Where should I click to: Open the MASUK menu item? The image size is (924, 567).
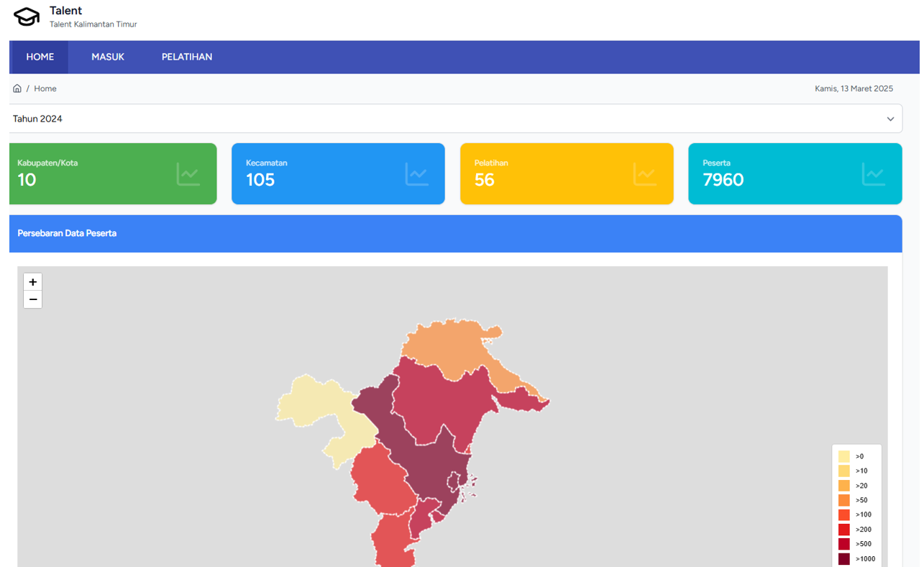[x=108, y=57]
